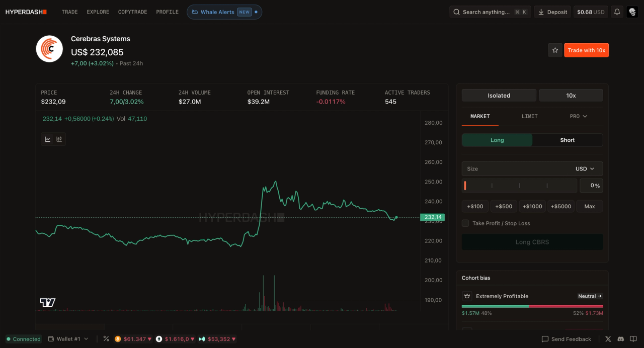The height and width of the screenshot is (348, 644).
Task: Open Wallet #1 selector
Action: click(68, 339)
